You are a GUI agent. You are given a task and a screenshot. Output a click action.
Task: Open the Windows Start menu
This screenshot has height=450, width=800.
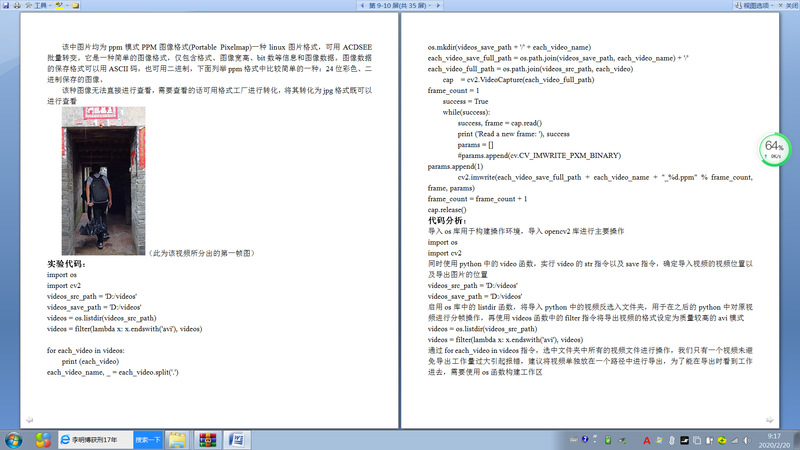pyautogui.click(x=15, y=439)
